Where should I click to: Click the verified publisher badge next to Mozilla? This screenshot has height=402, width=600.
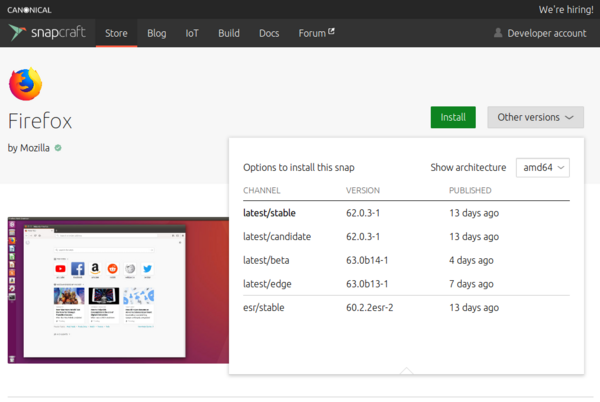[59, 148]
